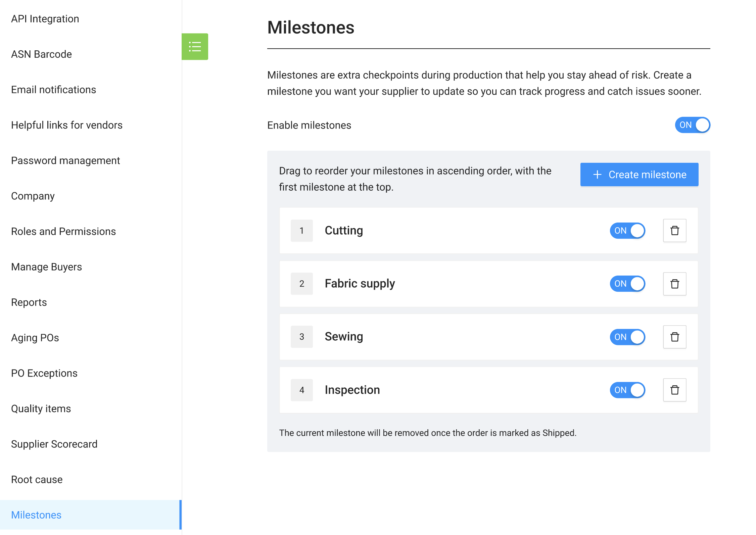The image size is (756, 535).
Task: Turn off the Fabric supply toggle
Action: 627,284
